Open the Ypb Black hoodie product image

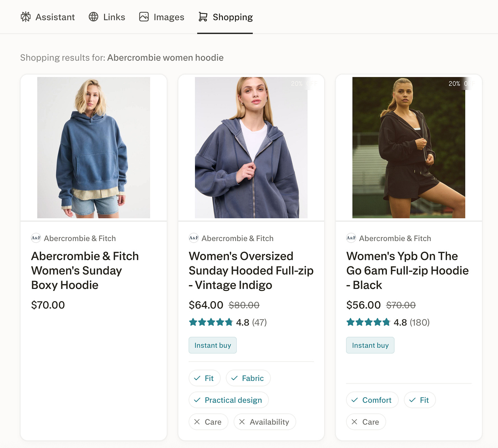pos(409,148)
